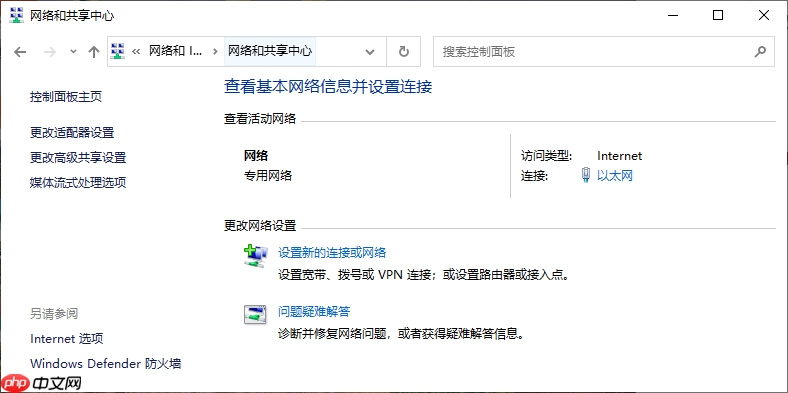Screen dimensions: 788x393
Task: Select the 网络和共享中心 breadcrumb
Action: pyautogui.click(x=270, y=51)
